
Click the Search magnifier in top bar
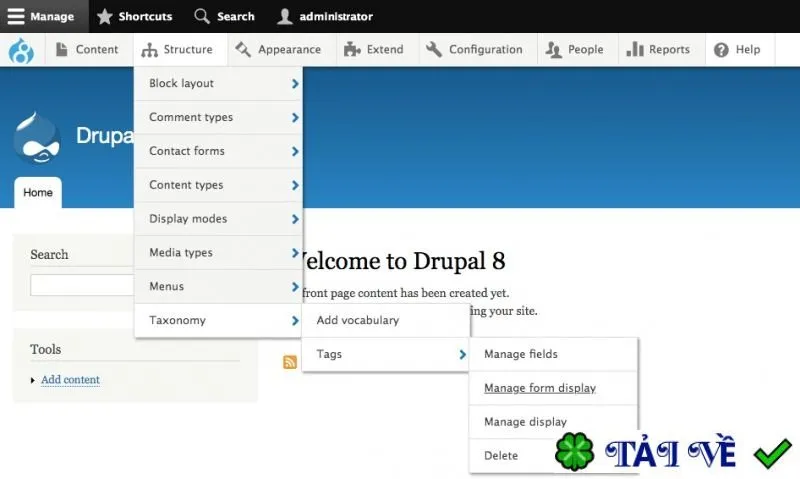(202, 16)
